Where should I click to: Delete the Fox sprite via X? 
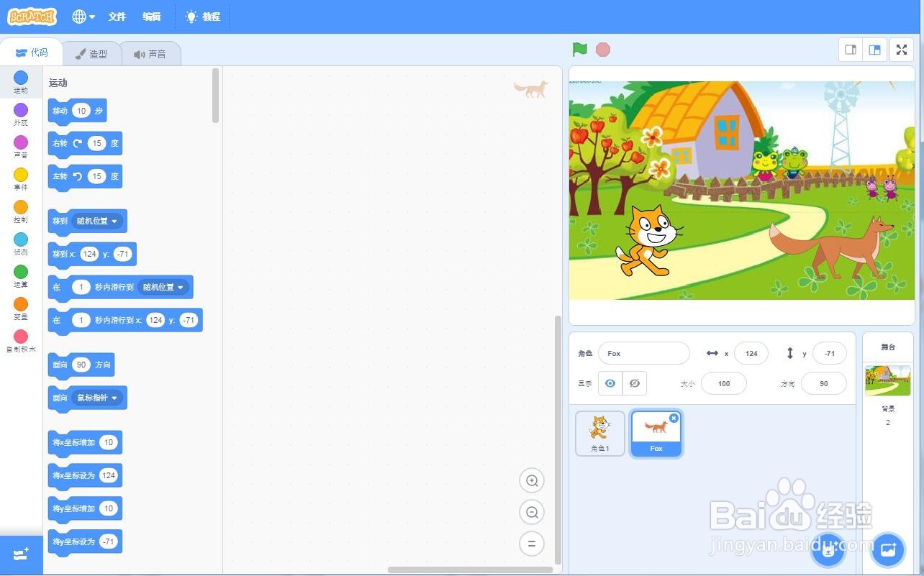(x=674, y=418)
